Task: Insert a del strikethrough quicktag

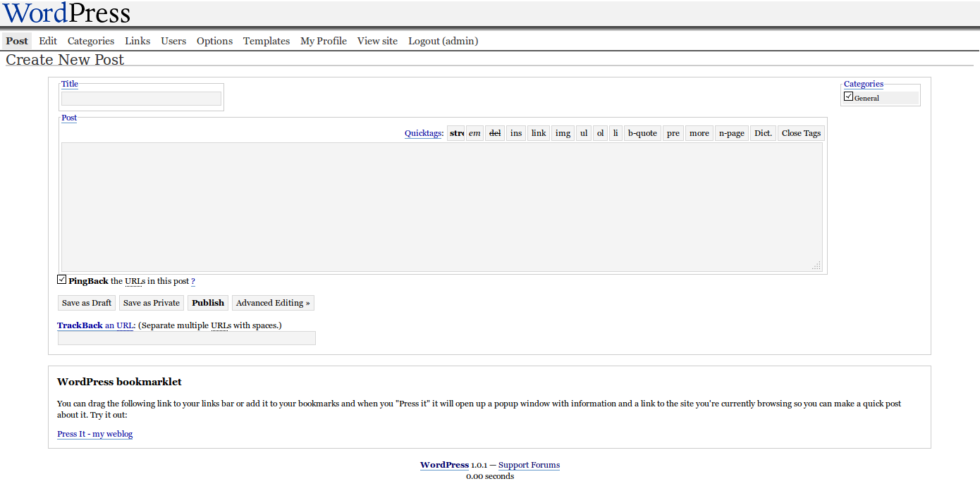Action: tap(495, 133)
